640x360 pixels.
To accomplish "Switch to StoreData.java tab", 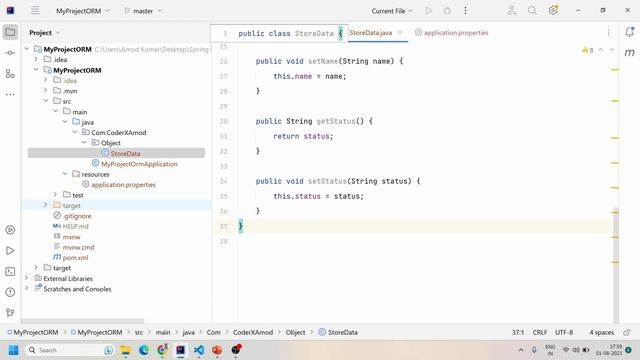I will (371, 33).
